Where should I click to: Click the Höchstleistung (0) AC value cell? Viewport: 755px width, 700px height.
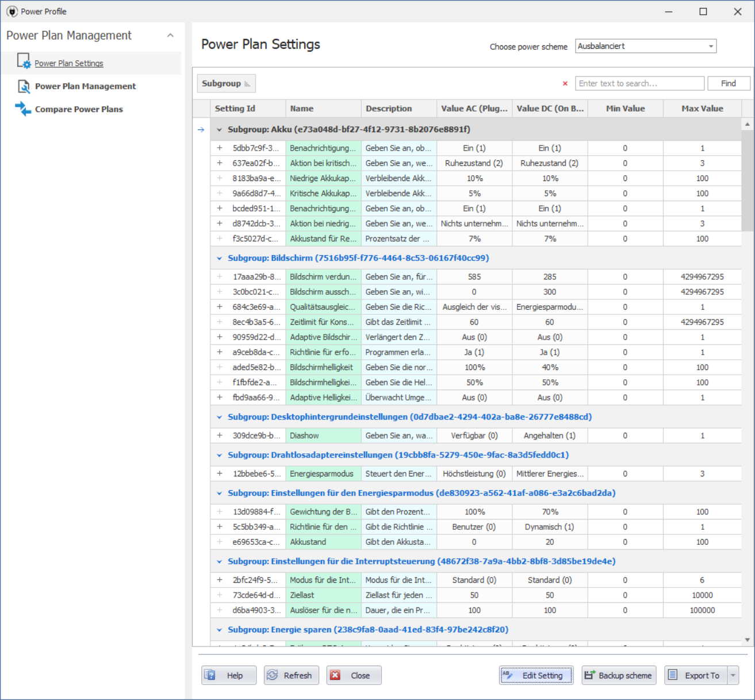click(474, 474)
